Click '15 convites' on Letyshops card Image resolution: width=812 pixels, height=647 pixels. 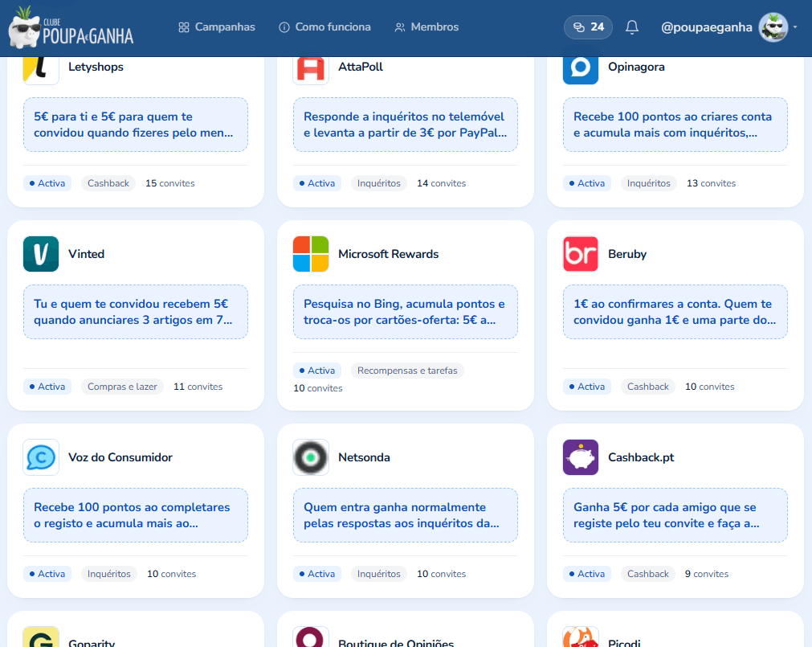(169, 183)
